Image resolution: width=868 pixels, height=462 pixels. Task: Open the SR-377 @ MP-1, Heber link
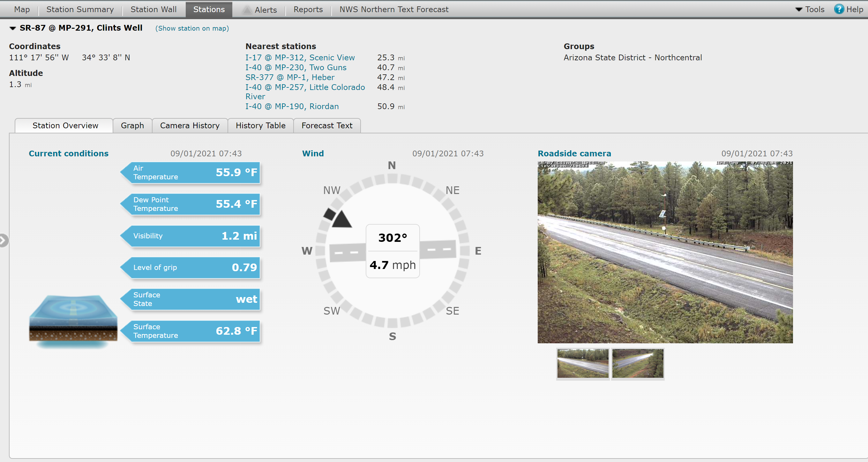[x=289, y=77]
